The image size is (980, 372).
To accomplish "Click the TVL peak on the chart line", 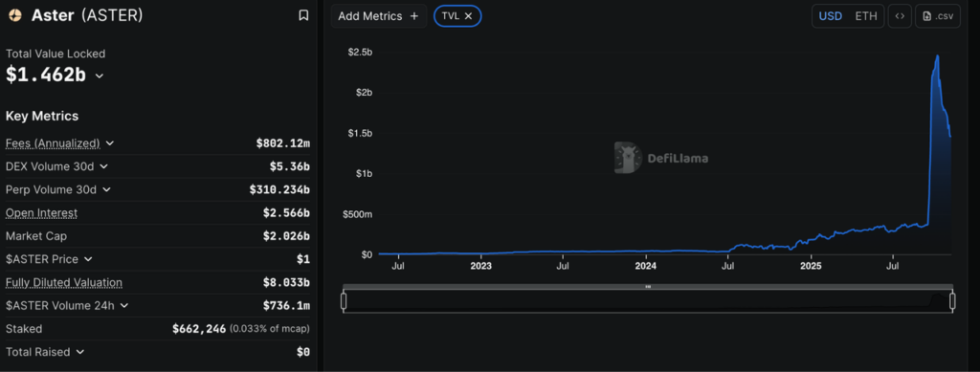I will click(938, 56).
